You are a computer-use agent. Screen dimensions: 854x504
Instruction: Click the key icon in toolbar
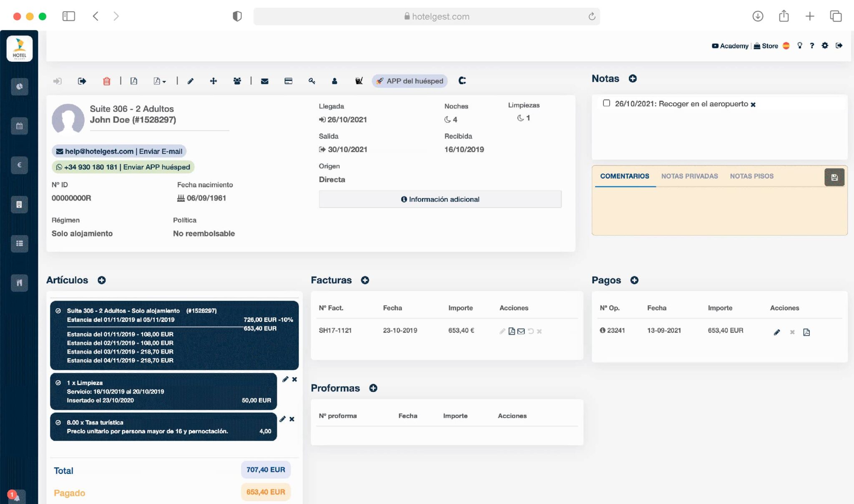point(312,81)
